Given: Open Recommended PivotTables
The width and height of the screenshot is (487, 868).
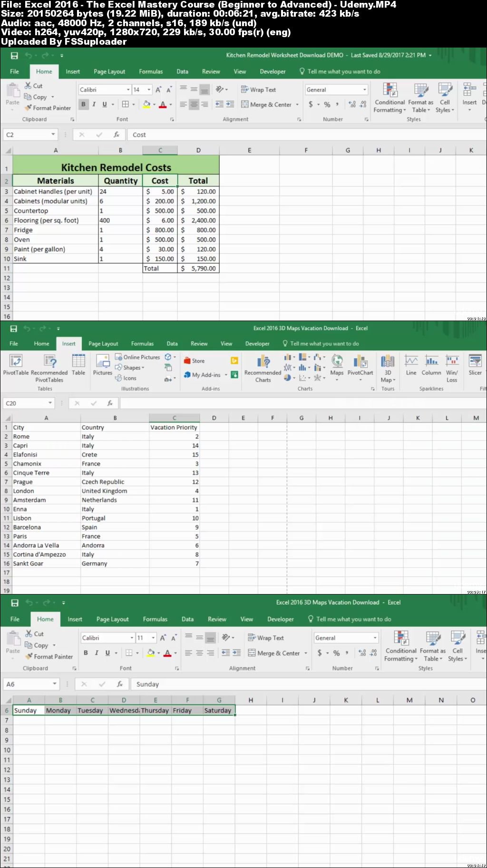Looking at the screenshot, I should tap(49, 368).
